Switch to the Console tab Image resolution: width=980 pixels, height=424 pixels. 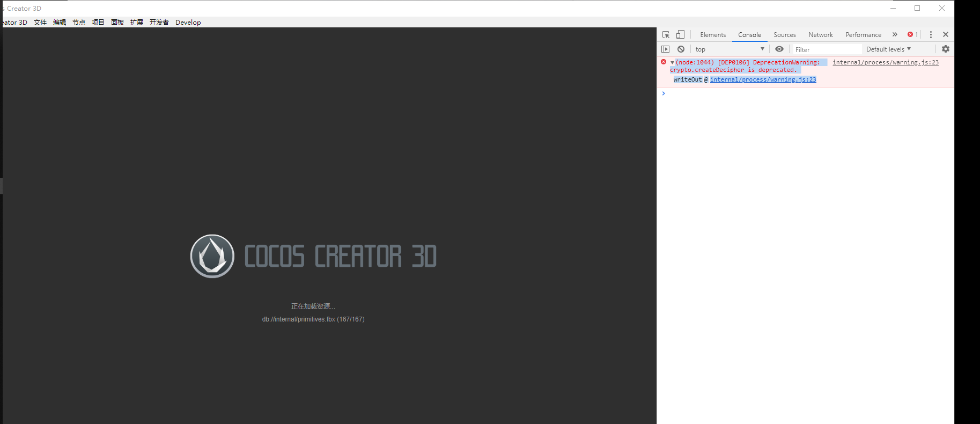(749, 35)
